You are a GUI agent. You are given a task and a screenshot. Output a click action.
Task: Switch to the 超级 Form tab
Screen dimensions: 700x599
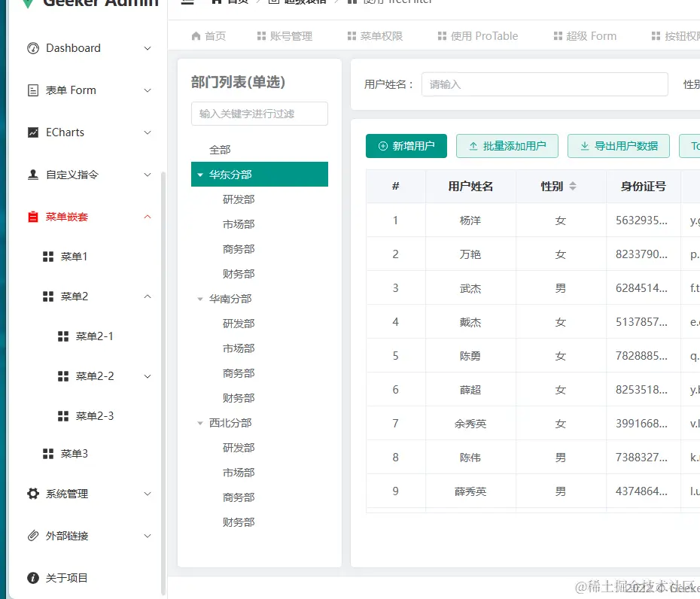tap(585, 36)
